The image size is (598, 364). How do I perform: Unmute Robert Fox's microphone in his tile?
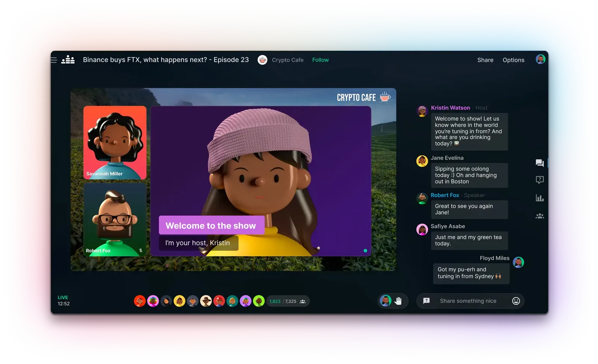point(141,250)
